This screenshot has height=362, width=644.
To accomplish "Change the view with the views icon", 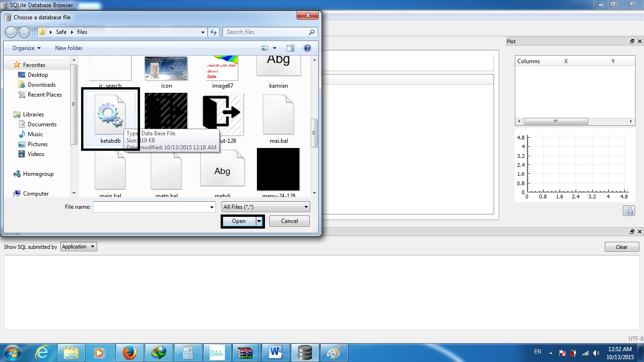I will 265,48.
